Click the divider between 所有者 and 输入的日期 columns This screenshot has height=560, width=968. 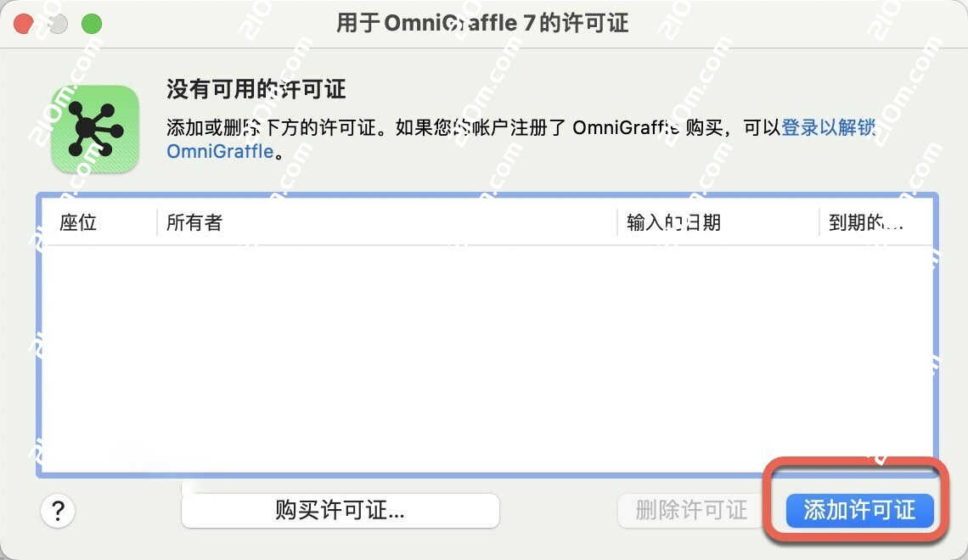617,223
